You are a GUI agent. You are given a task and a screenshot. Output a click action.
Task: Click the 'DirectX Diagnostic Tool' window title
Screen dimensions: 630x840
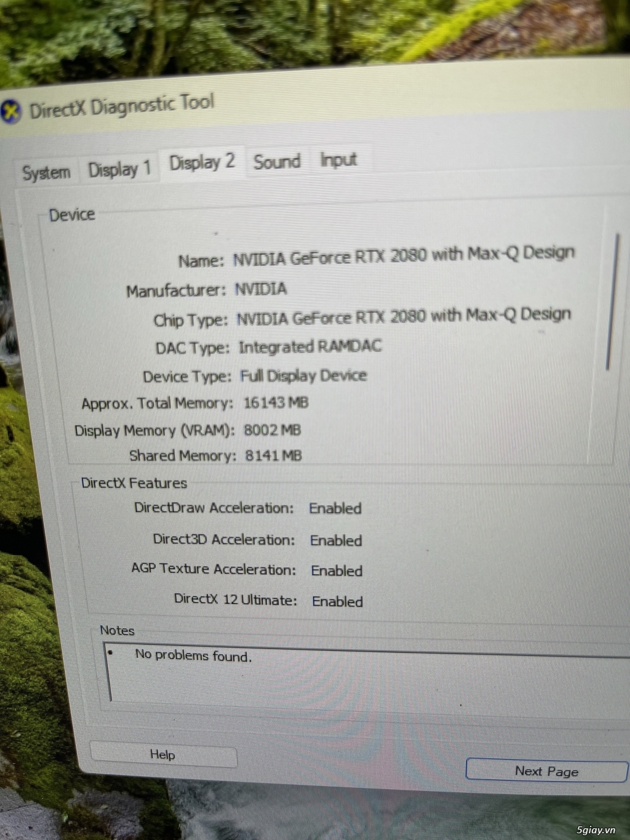(x=122, y=107)
